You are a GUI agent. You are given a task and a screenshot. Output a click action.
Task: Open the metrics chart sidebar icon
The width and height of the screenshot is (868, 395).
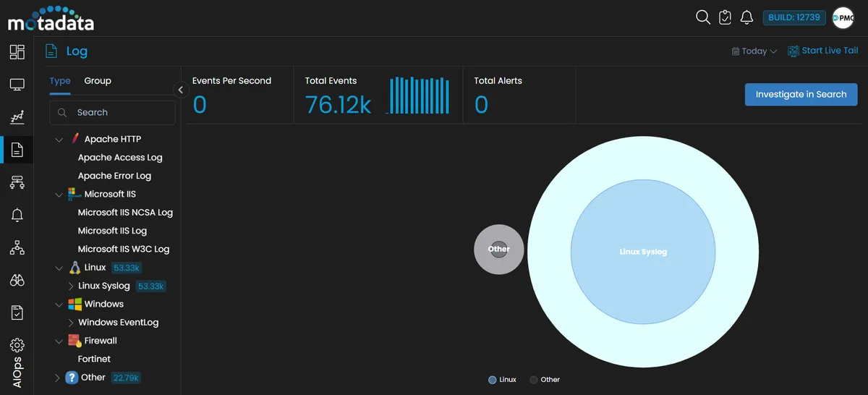(x=17, y=117)
